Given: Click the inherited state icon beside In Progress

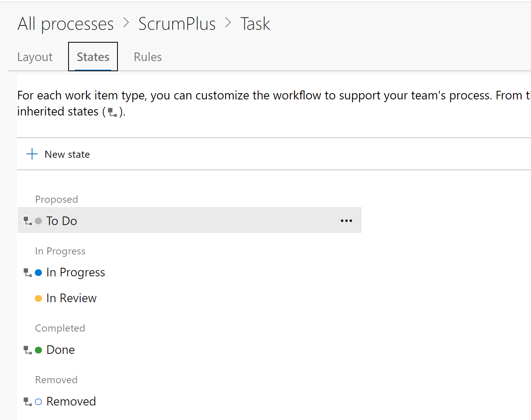Looking at the screenshot, I should [27, 272].
